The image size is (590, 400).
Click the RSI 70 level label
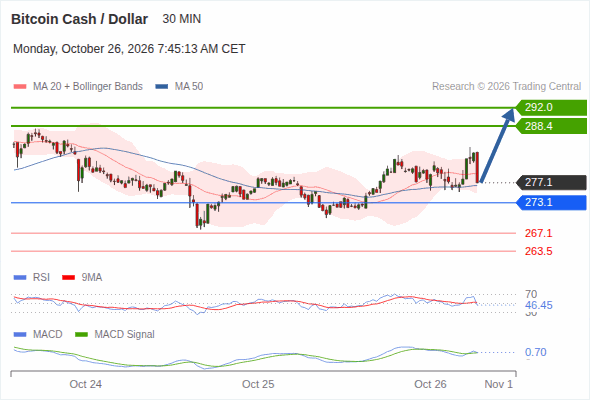tap(531, 294)
